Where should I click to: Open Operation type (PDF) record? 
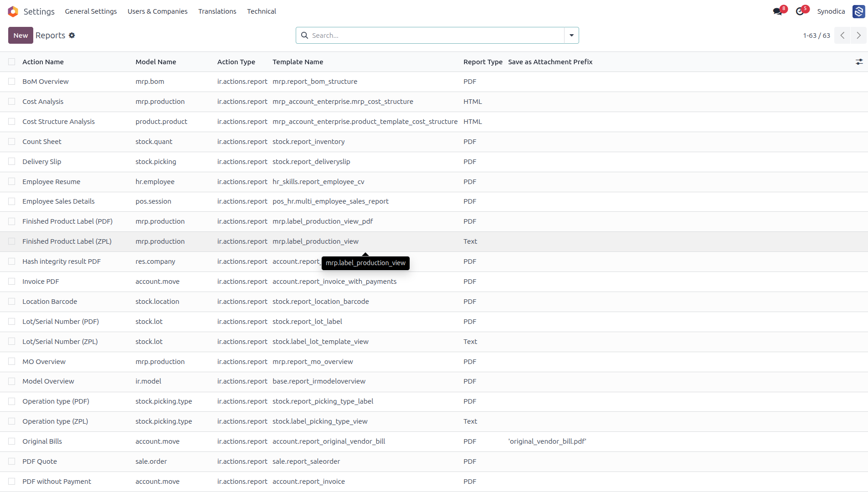click(56, 401)
